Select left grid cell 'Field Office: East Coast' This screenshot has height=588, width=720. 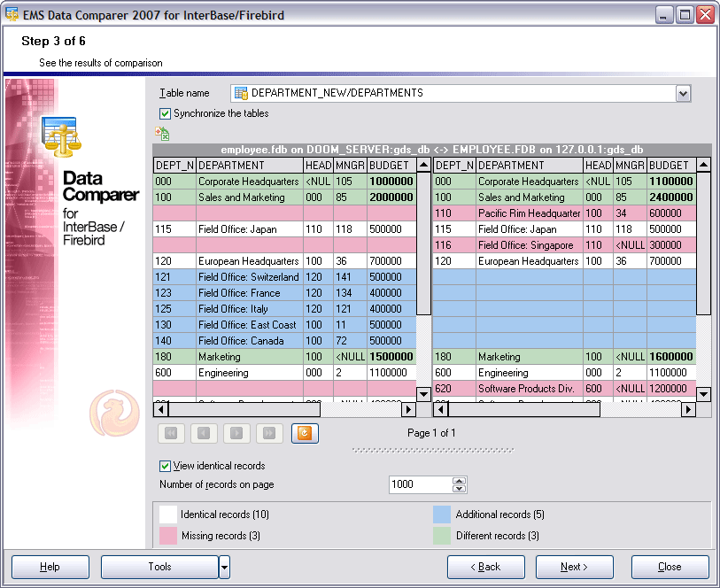pos(250,325)
